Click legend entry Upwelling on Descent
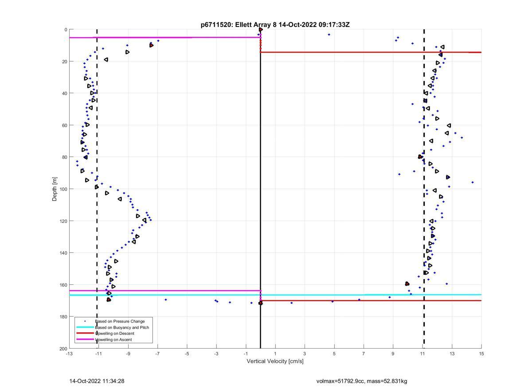 point(114,334)
